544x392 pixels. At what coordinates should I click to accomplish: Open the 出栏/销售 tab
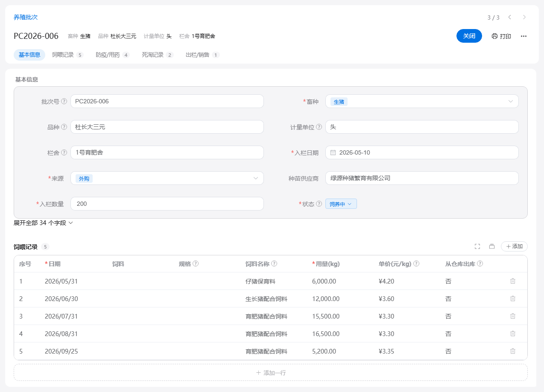click(202, 55)
